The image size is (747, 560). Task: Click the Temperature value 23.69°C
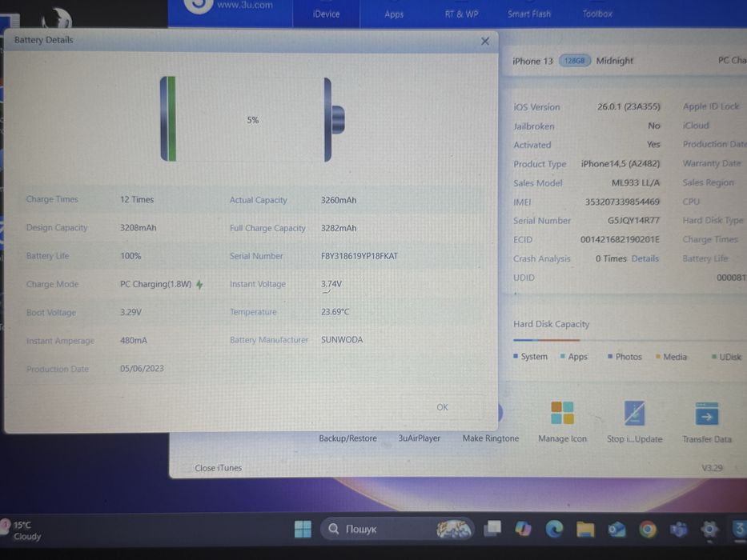point(335,312)
